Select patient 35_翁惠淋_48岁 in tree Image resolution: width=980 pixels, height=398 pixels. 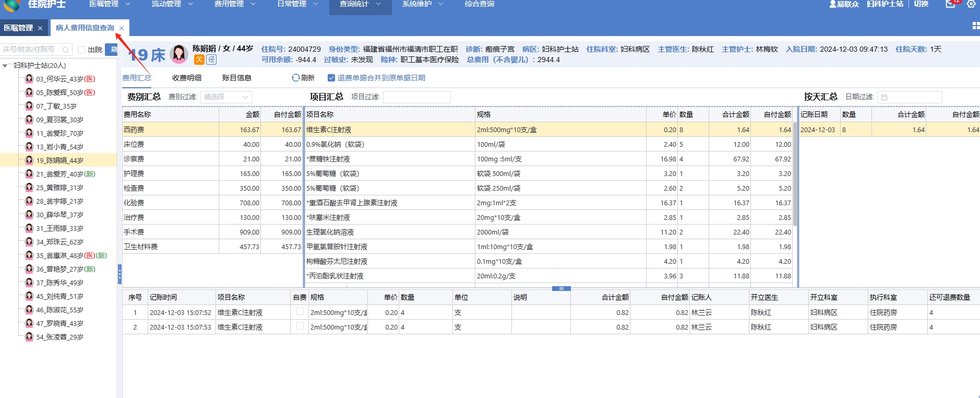71,255
